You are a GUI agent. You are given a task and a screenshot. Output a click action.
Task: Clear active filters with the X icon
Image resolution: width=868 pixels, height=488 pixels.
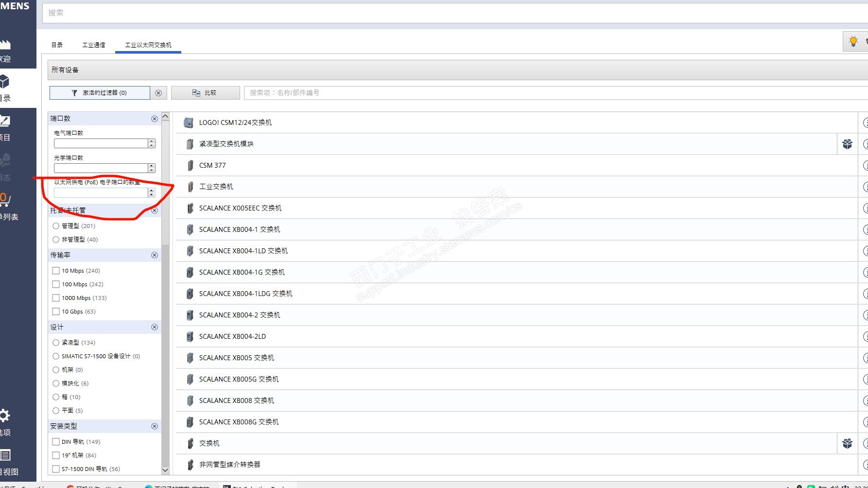point(158,93)
